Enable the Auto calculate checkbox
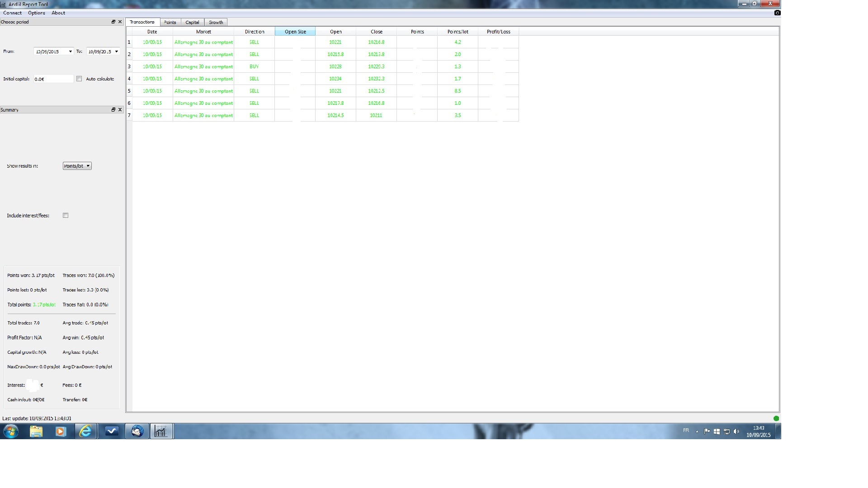Screen dimensions: 868x488 (x=79, y=79)
